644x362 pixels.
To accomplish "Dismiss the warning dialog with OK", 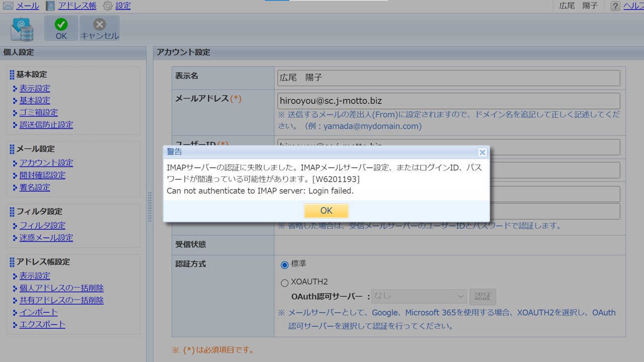I will (x=326, y=211).
